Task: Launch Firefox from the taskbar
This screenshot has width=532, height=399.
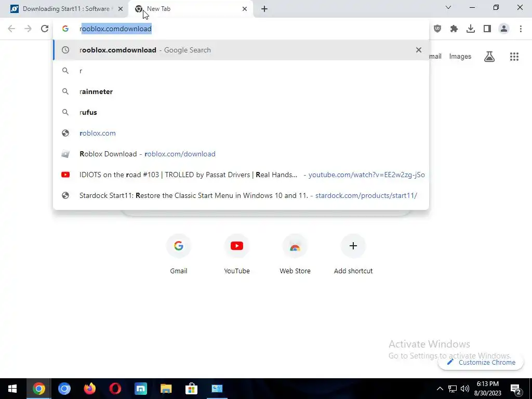Action: click(89, 389)
